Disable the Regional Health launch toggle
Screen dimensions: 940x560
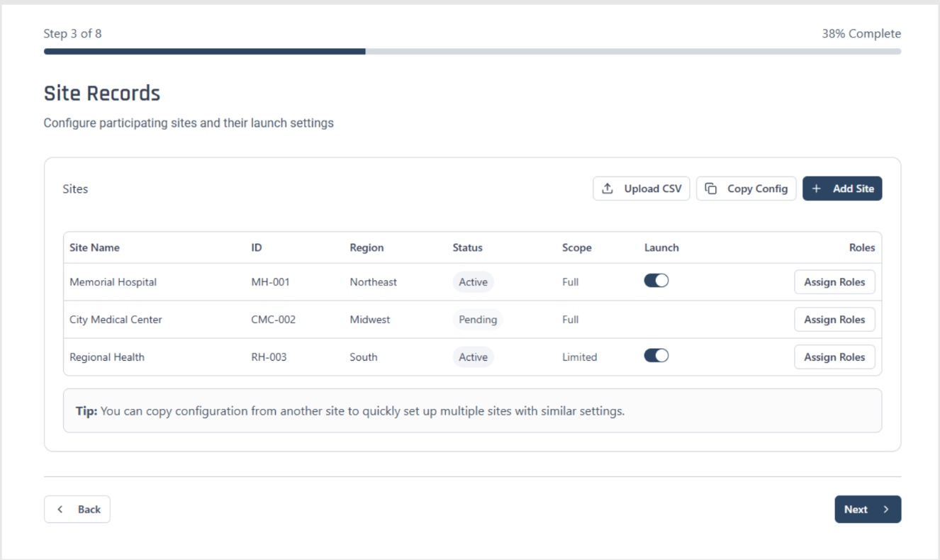click(656, 356)
